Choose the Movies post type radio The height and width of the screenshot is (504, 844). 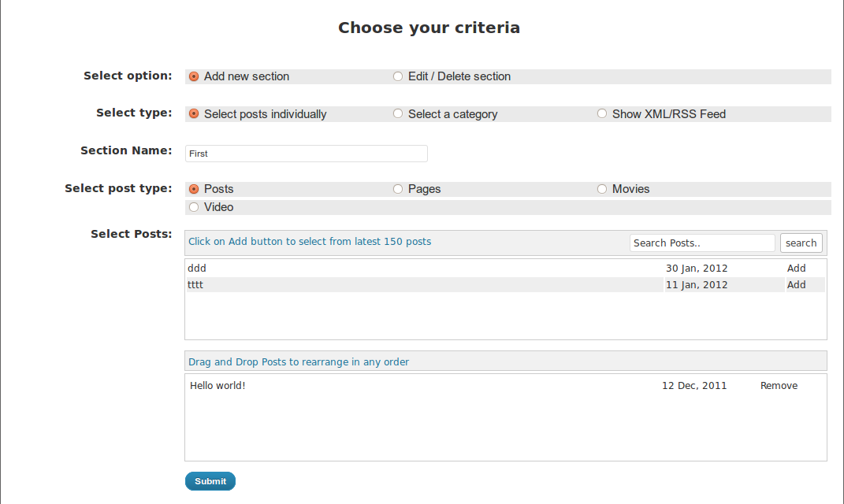click(602, 189)
